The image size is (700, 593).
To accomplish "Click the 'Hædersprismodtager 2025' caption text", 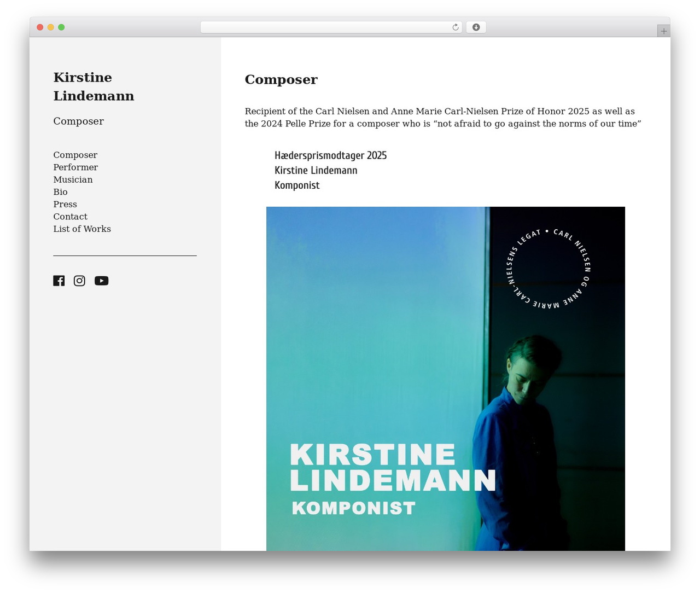I will [330, 155].
